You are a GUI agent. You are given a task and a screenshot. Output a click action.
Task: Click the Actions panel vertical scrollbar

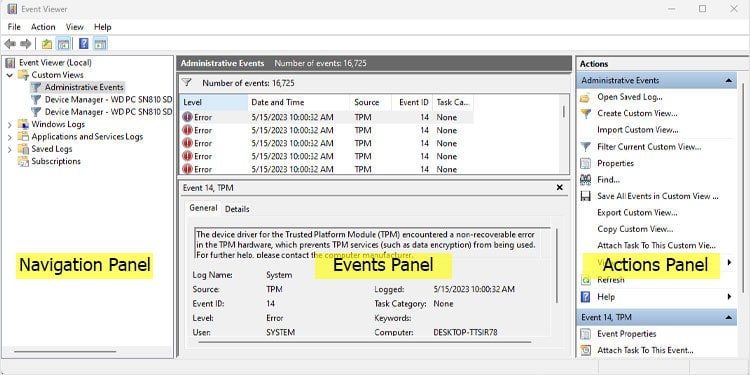[742, 187]
